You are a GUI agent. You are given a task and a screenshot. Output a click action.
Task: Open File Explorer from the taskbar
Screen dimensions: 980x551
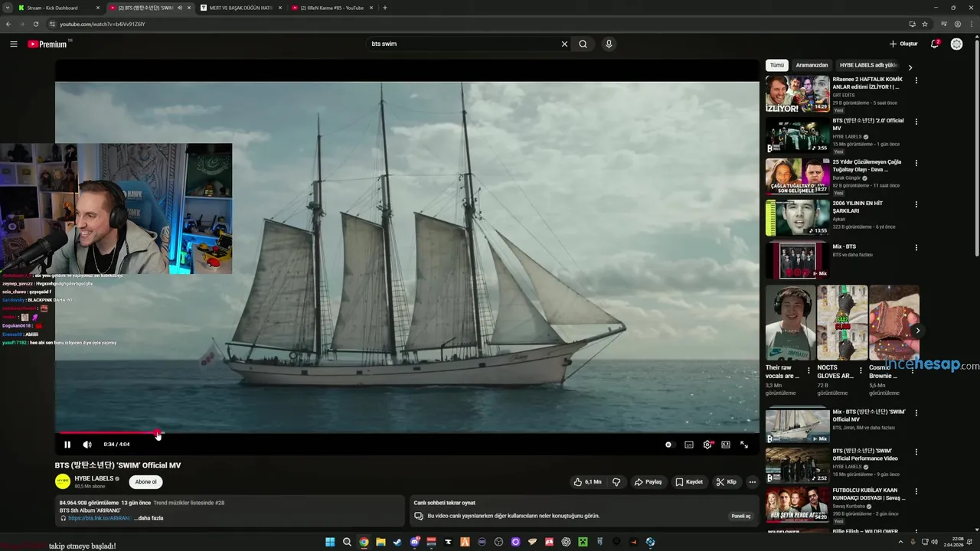381,542
